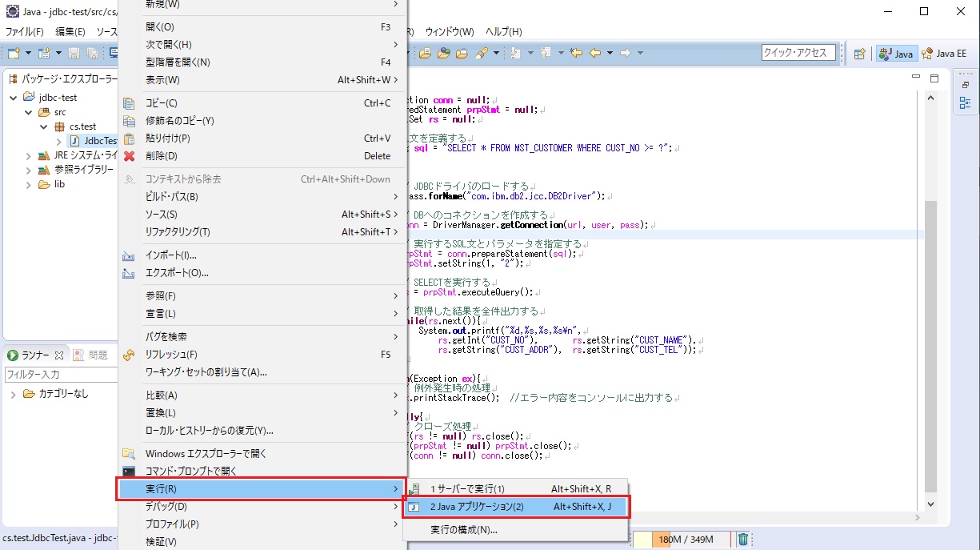Open the Window menu in menu bar
Screen dimensions: 980x550
point(450,32)
